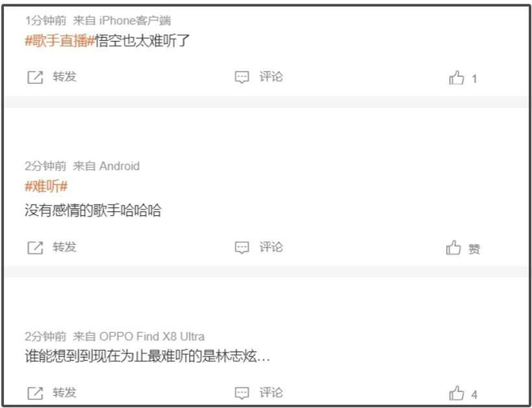532x408 pixels.
Task: Click the 转发 label on the third post
Action: 65,392
